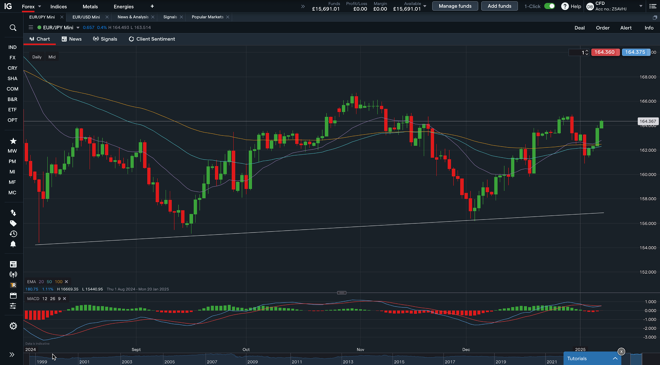660x365 pixels.
Task: Click the IG logo
Action: point(8,6)
